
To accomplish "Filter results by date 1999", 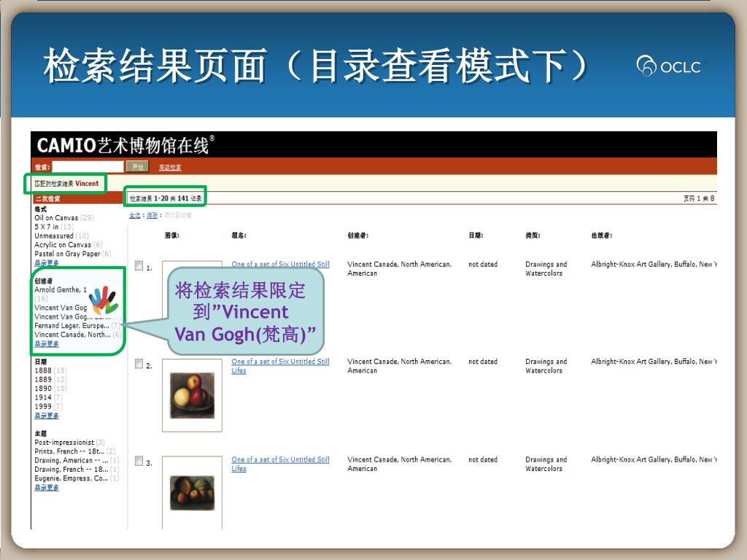I will 43,407.
